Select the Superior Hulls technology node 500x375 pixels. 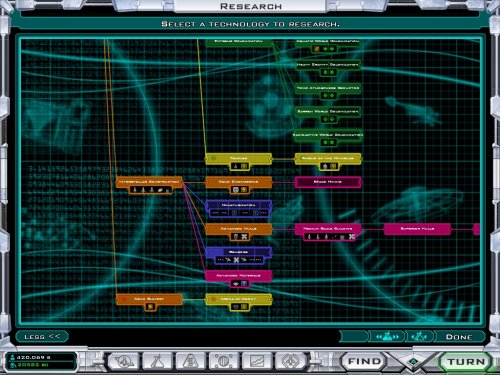tap(417, 229)
